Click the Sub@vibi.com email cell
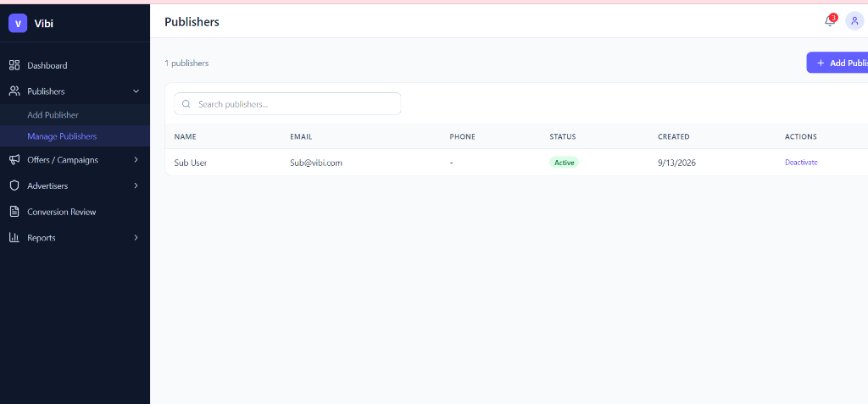 [316, 163]
